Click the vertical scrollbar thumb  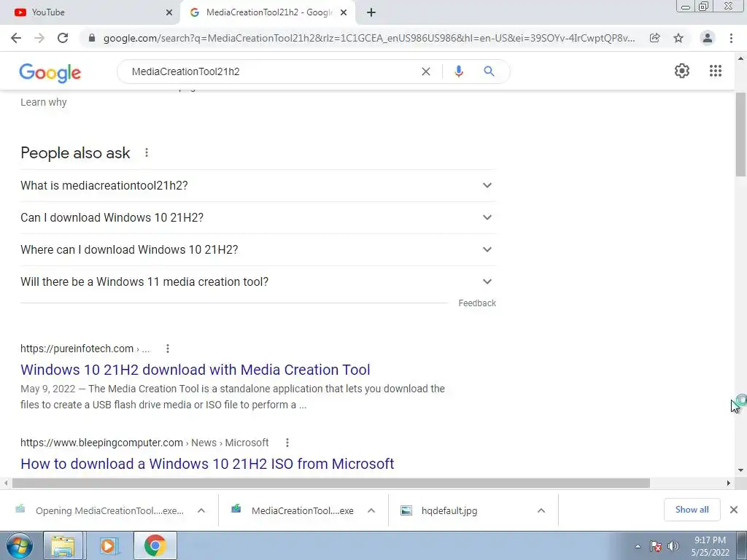click(x=741, y=135)
